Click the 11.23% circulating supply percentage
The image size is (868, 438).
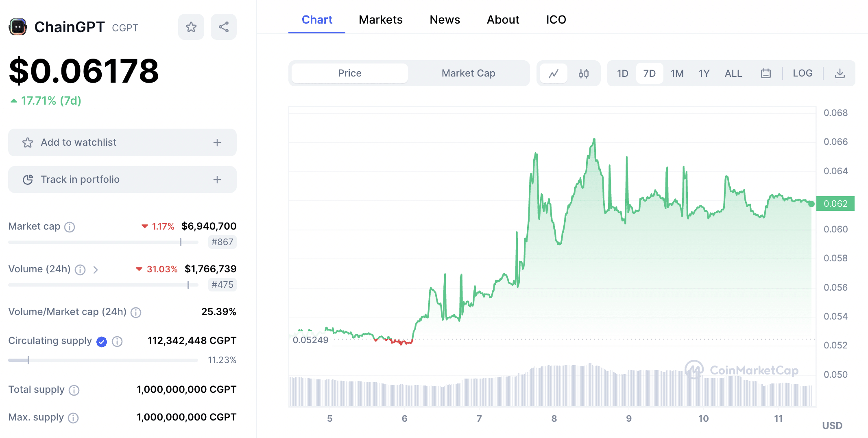click(x=222, y=360)
